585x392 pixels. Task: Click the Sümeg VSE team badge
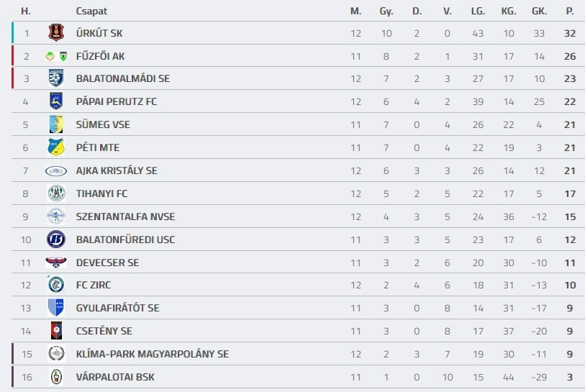point(55,124)
